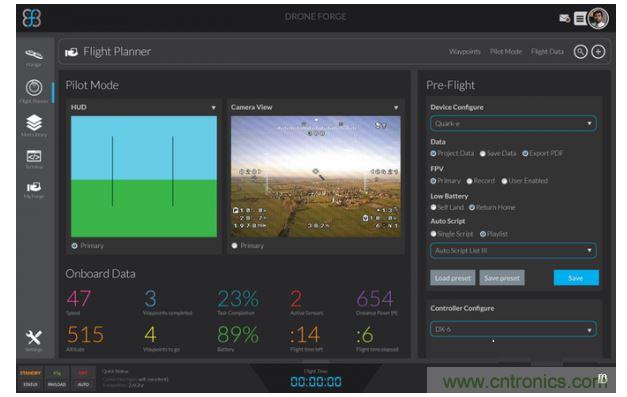The width and height of the screenshot is (627, 397).
Task: Open the layers stack sidebar icon
Action: click(34, 122)
